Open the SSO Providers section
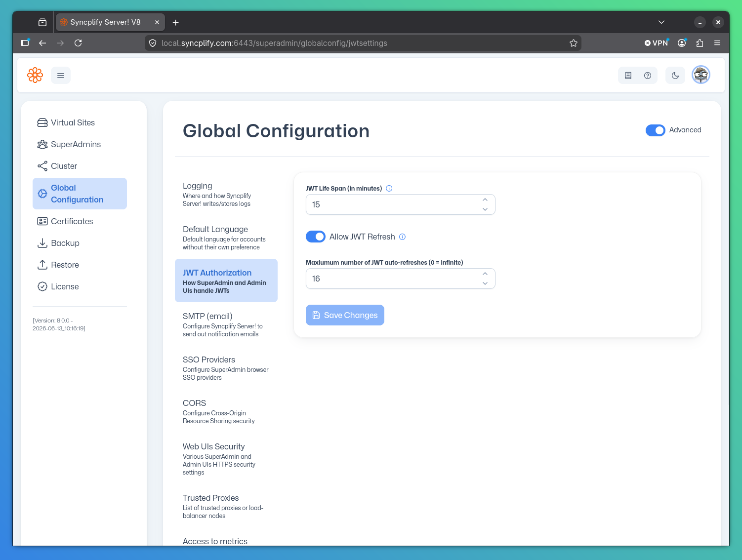Image resolution: width=742 pixels, height=560 pixels. click(x=226, y=367)
